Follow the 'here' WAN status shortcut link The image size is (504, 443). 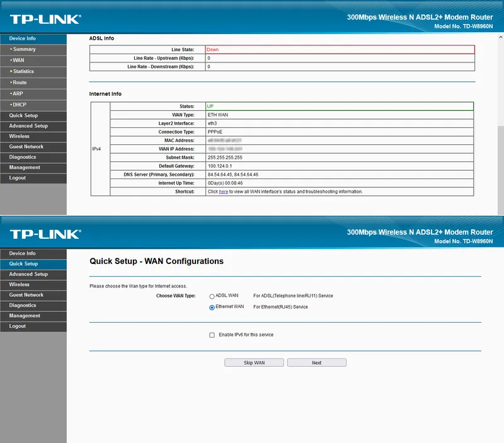tap(224, 192)
